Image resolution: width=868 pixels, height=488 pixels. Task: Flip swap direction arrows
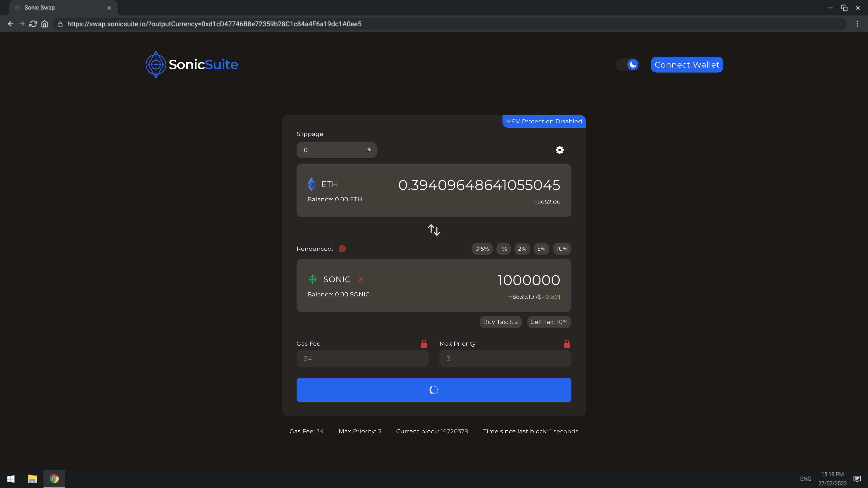click(x=434, y=230)
